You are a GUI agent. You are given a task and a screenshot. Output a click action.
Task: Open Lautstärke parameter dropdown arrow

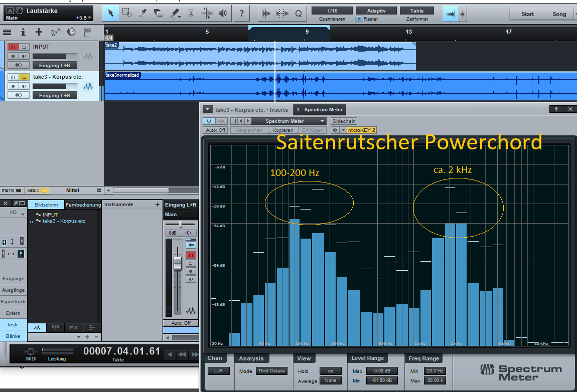tap(89, 18)
